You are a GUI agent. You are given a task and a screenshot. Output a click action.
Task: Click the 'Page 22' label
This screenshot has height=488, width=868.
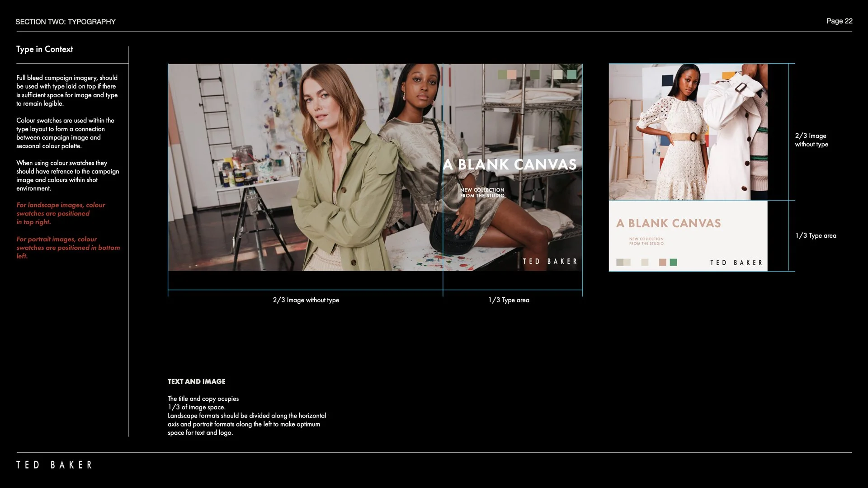839,21
